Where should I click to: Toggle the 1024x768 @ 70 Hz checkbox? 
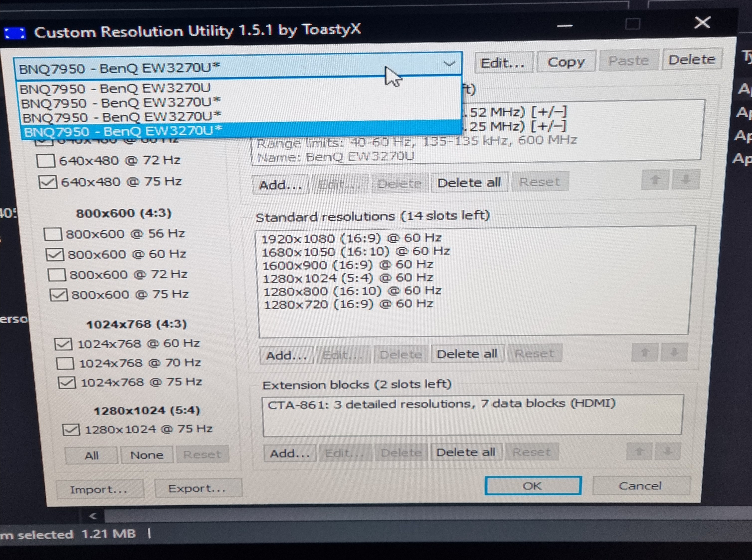[x=65, y=363]
